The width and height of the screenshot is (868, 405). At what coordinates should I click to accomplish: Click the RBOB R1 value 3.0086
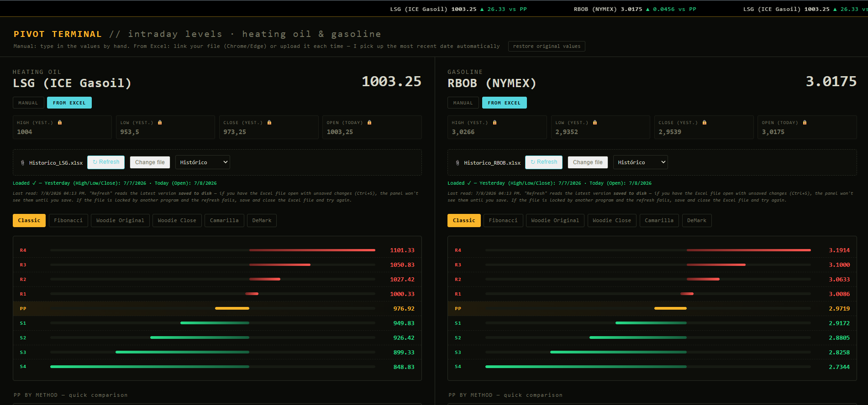coord(839,294)
